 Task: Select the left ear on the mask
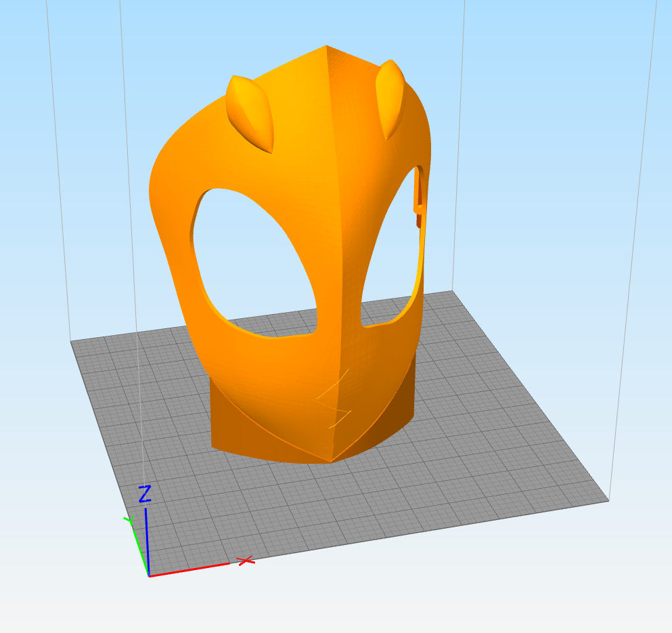(x=250, y=114)
